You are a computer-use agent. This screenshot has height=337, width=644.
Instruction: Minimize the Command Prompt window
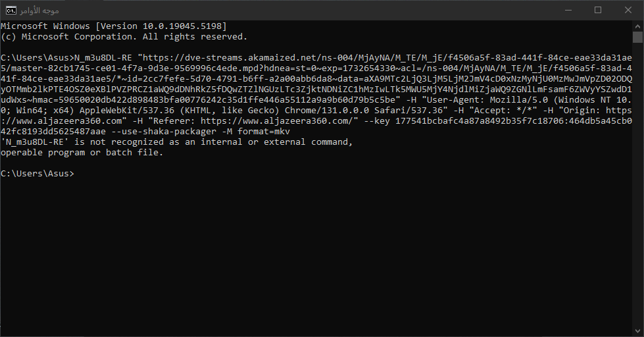tap(566, 10)
